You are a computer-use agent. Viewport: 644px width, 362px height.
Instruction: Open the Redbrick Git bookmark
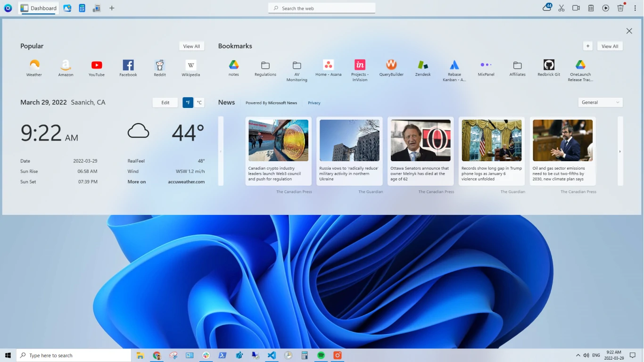coord(549,65)
